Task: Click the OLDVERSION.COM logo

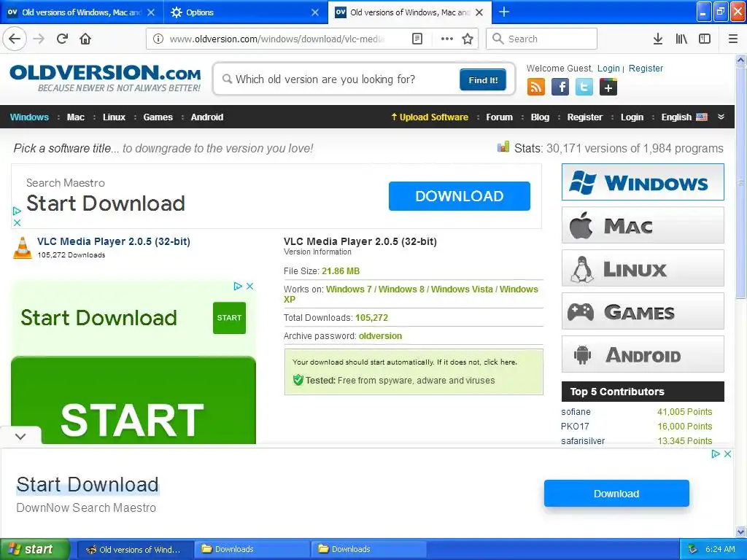Action: 105,78
